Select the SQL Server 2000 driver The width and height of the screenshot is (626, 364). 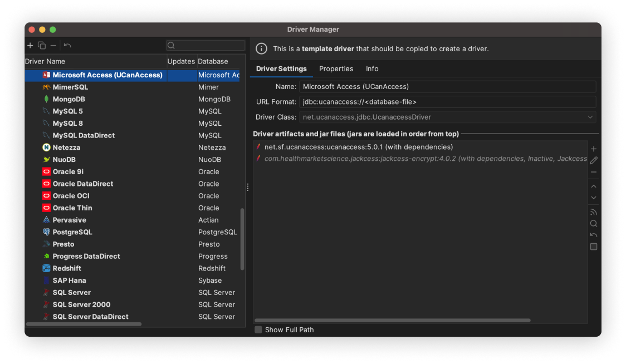coord(132,304)
